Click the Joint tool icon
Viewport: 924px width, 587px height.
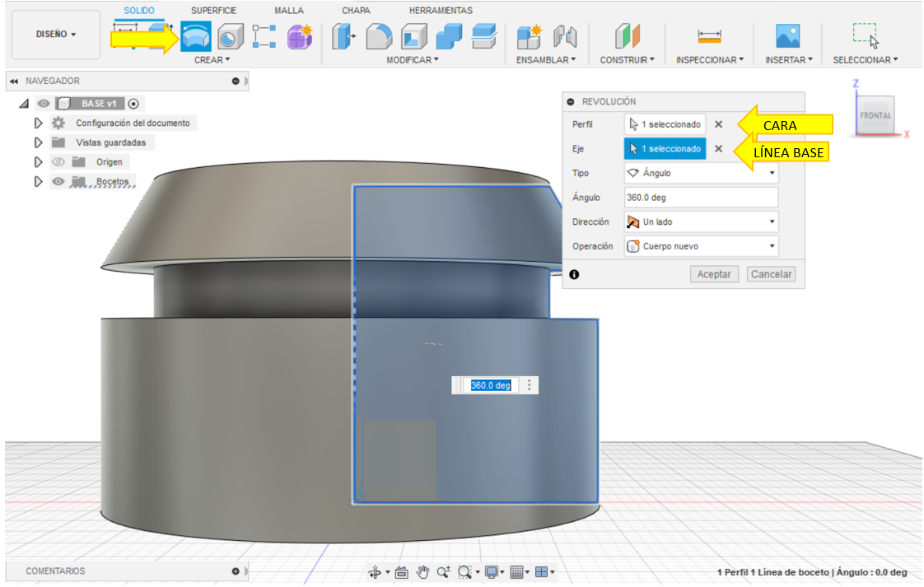coord(565,36)
